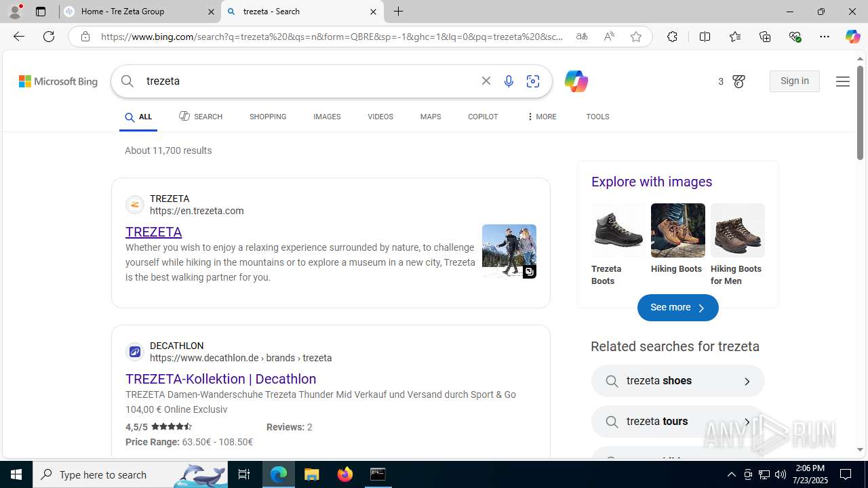Open the tab actions menu icon

pyautogui.click(x=41, y=12)
